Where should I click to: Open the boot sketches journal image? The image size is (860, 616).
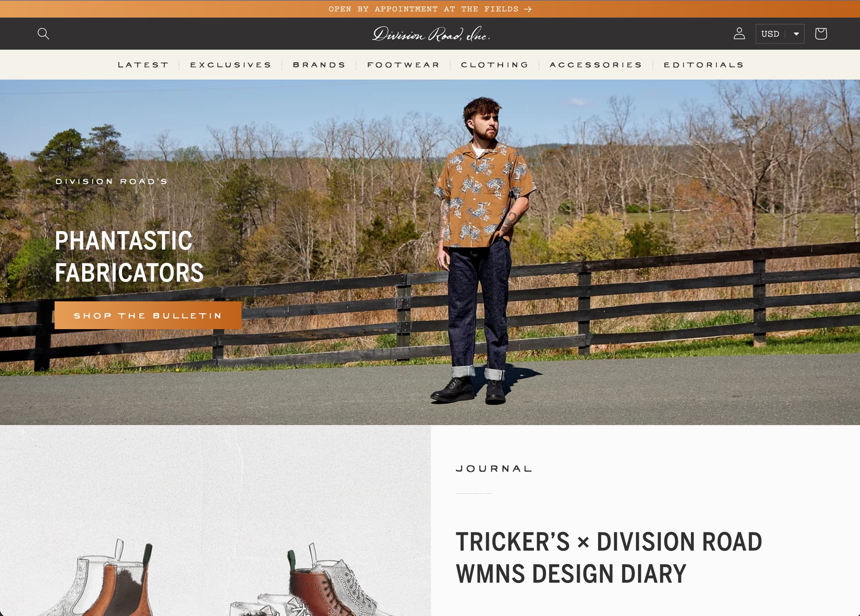point(215,520)
